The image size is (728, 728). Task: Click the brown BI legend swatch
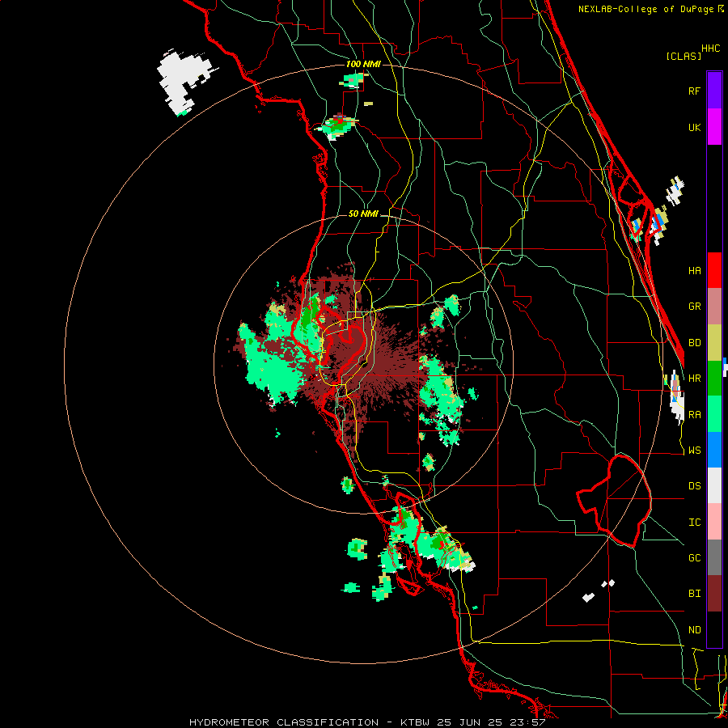714,594
